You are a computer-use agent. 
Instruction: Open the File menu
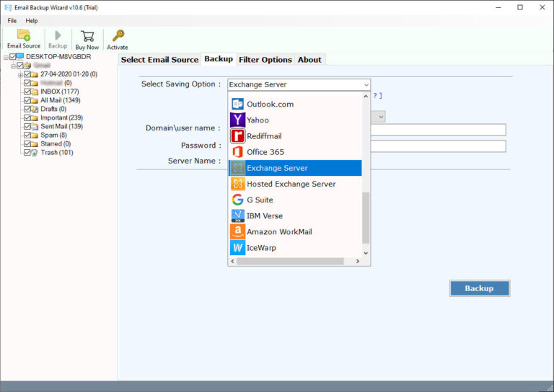12,20
